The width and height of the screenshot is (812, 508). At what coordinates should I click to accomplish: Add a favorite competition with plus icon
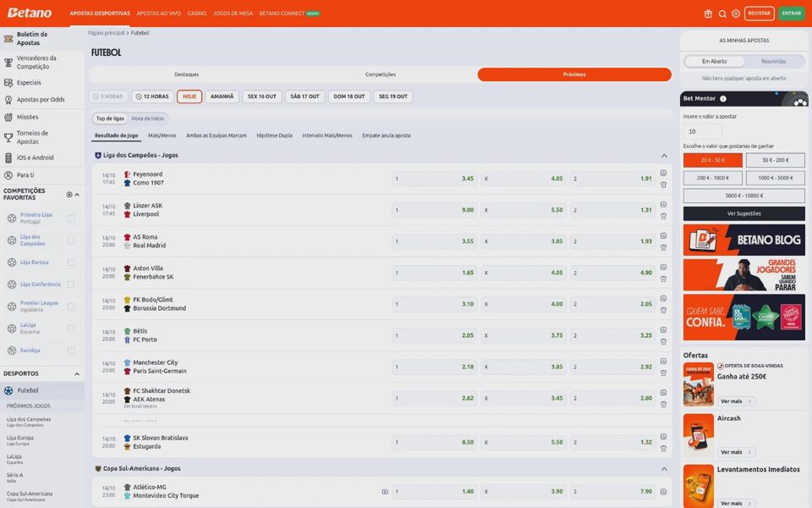69,195
